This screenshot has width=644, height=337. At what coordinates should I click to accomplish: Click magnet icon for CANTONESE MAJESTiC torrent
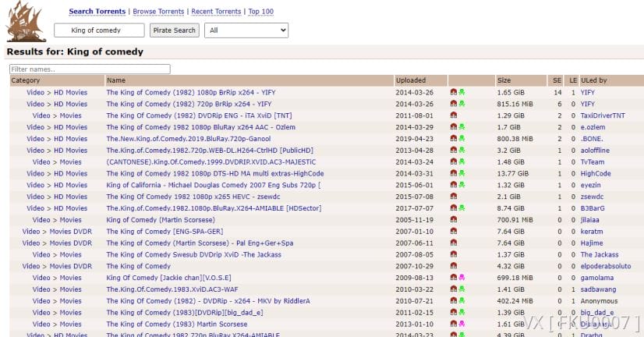pos(454,161)
